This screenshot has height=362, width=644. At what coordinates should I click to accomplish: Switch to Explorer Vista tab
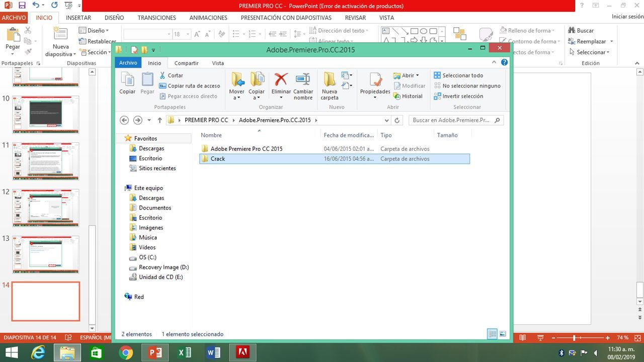(218, 63)
